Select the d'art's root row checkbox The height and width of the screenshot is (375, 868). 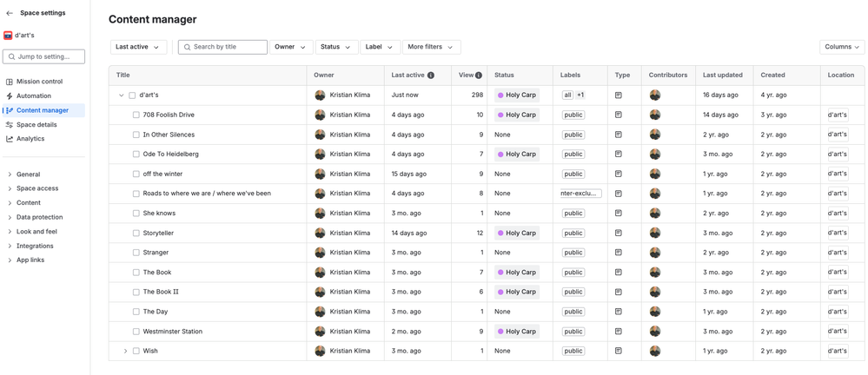pyautogui.click(x=132, y=95)
